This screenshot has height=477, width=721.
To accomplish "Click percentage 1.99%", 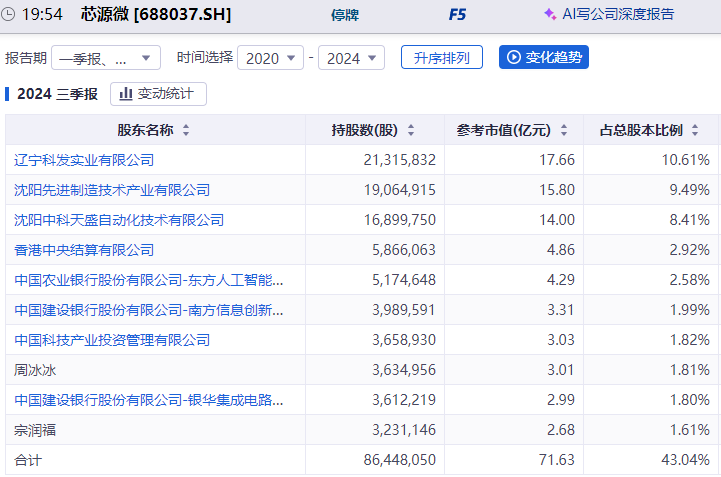I will (x=689, y=310).
